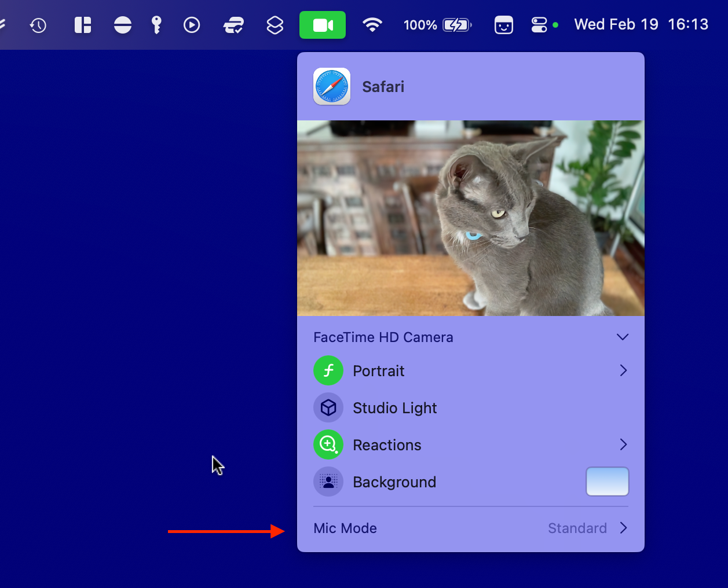Image resolution: width=728 pixels, height=588 pixels.
Task: Click the Wi-Fi status icon
Action: coord(372,24)
